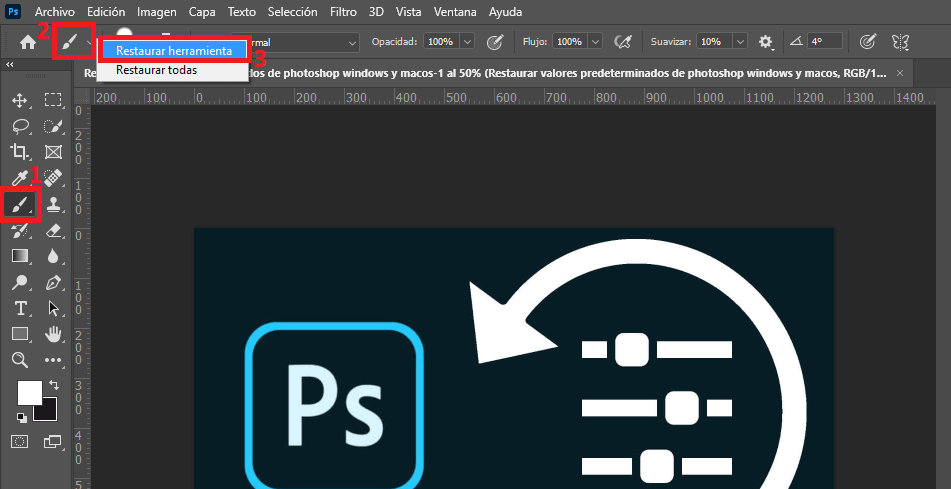Screen dimensions: 951x489
Task: Select the Move tool
Action: tap(20, 100)
